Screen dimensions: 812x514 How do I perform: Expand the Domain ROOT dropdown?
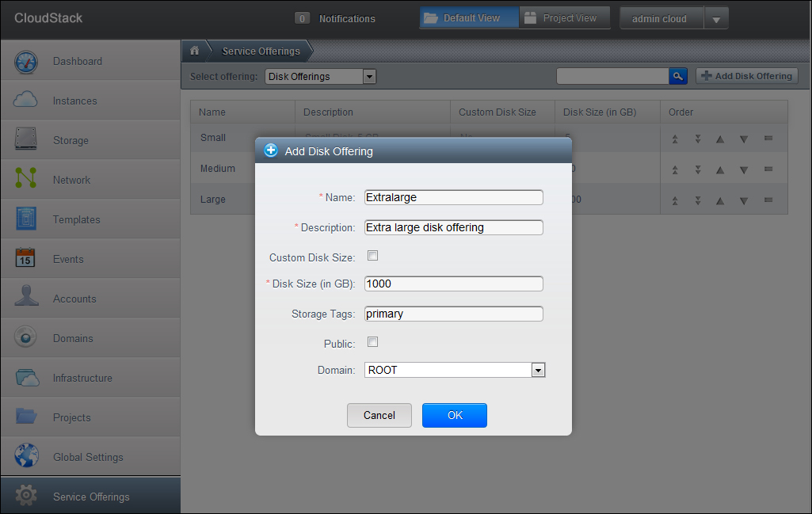[x=538, y=370]
